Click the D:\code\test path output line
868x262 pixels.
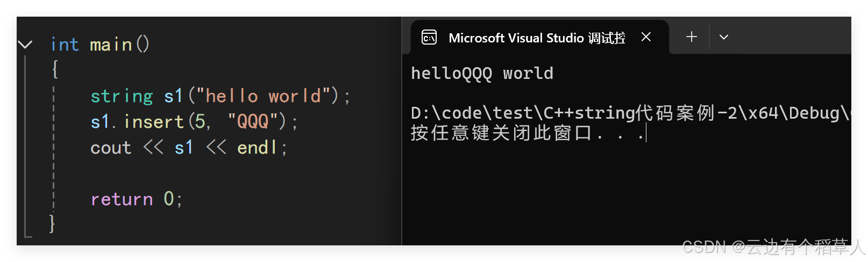[x=630, y=113]
